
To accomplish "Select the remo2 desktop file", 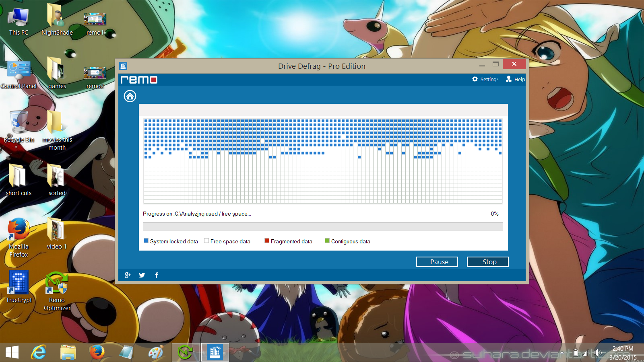I will click(95, 78).
